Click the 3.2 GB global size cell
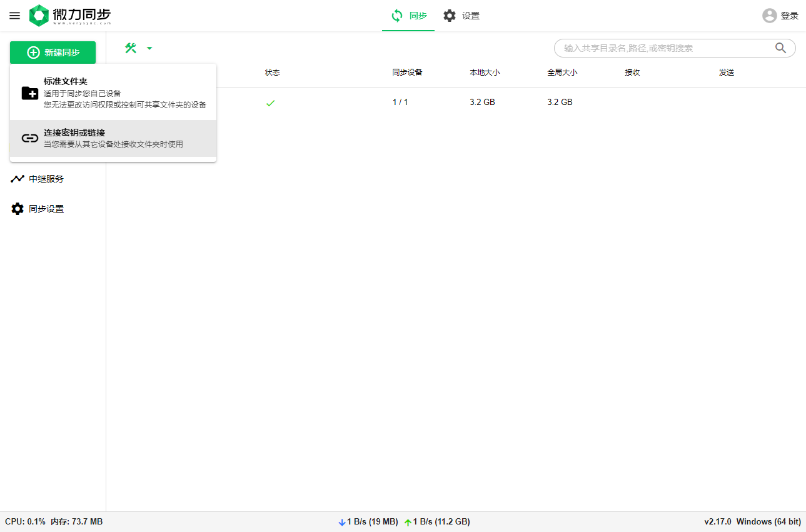Screen dimensions: 806x532 (560, 102)
